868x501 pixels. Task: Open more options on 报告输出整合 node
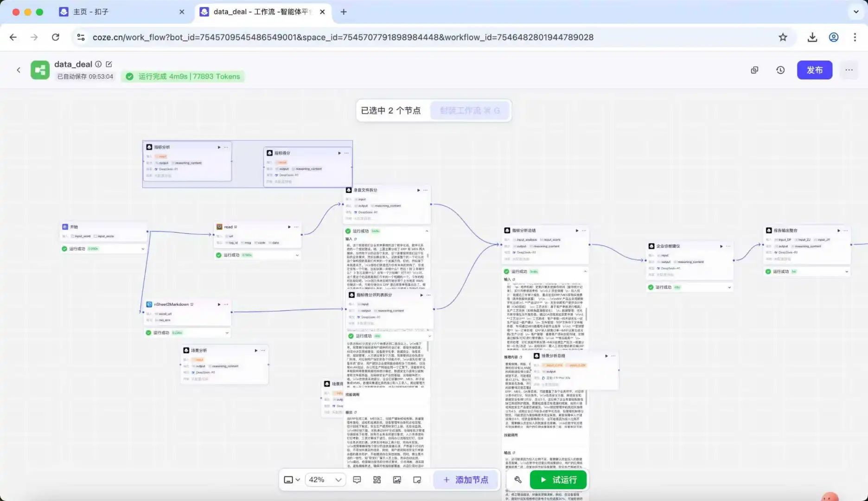[846, 231]
